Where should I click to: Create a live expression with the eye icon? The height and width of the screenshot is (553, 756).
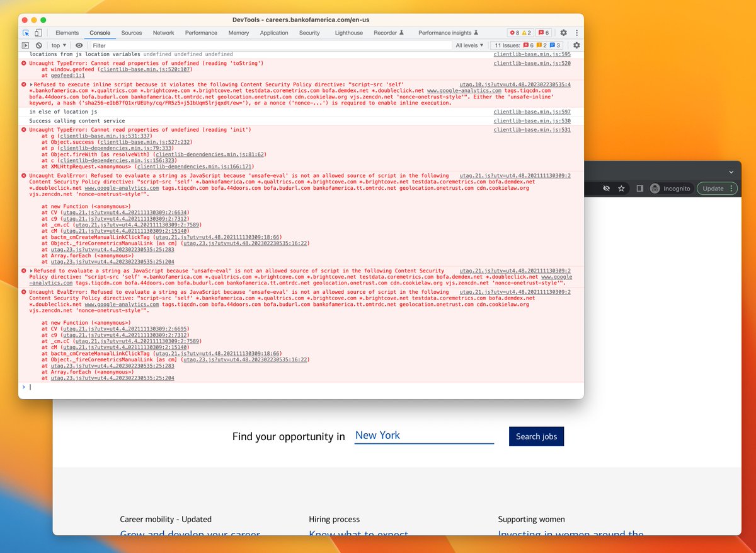79,45
